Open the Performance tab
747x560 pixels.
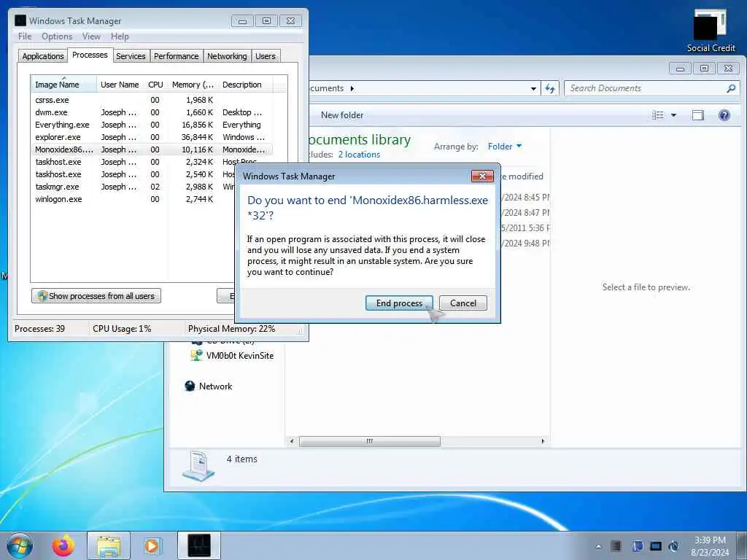tap(177, 56)
